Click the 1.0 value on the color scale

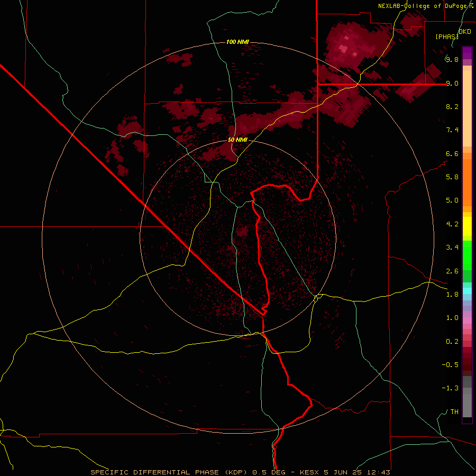(x=452, y=318)
